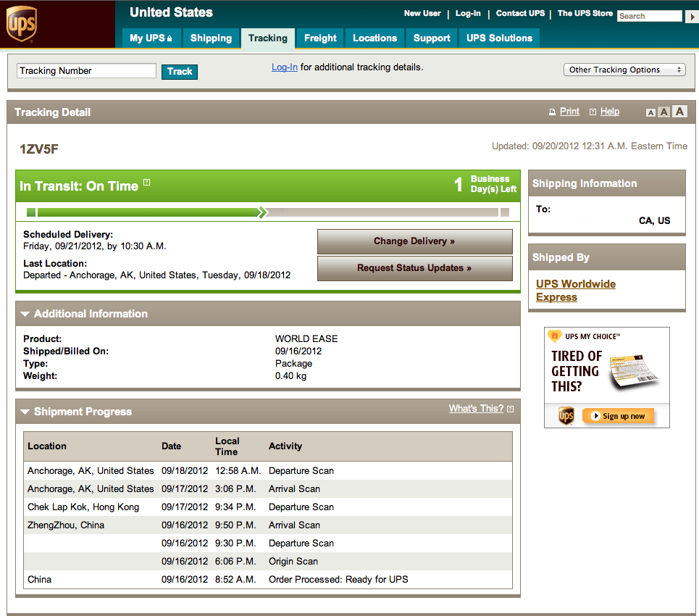The image size is (699, 616).
Task: Click help icon beside In Transit: On Time
Action: (146, 182)
